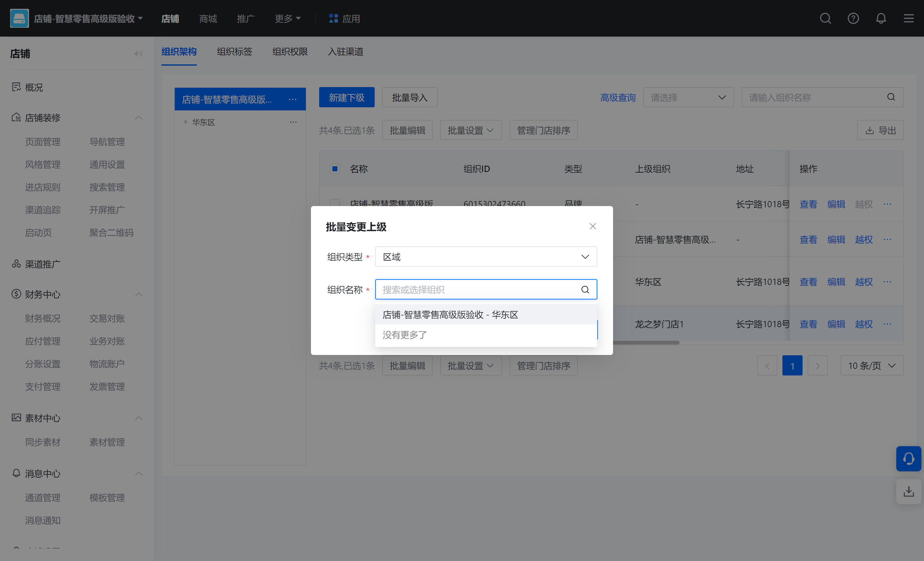Go to previous page arrow

[767, 365]
